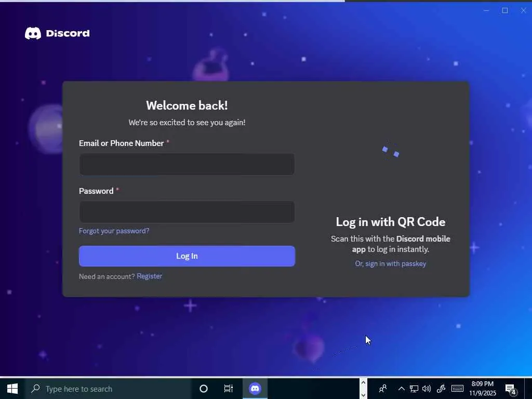Click the Discord logo at top left
This screenshot has height=399, width=532.
[x=57, y=33]
